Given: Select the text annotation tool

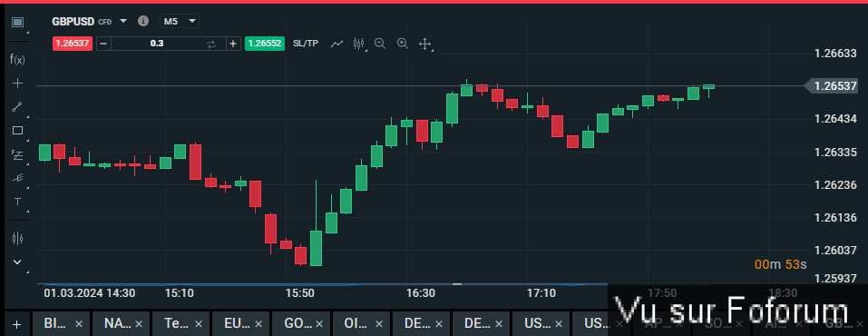Looking at the screenshot, I should (18, 202).
